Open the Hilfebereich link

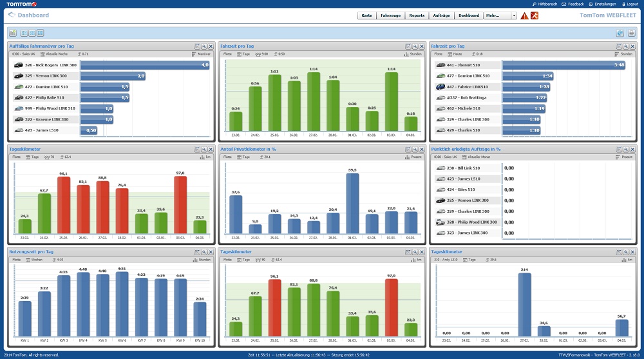545,4
